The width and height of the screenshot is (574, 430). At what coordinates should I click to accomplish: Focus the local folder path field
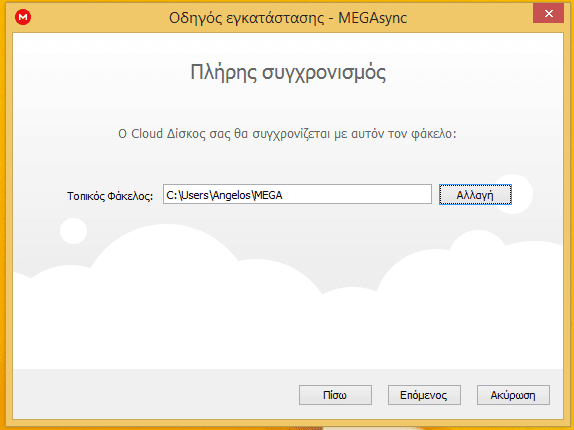[297, 194]
